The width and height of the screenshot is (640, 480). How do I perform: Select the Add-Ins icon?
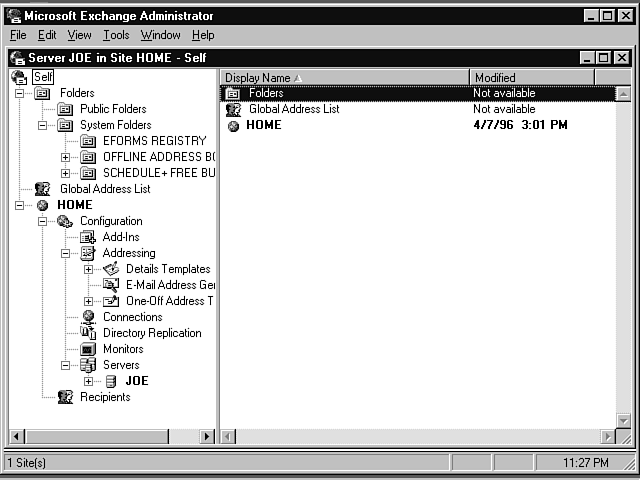coord(88,237)
